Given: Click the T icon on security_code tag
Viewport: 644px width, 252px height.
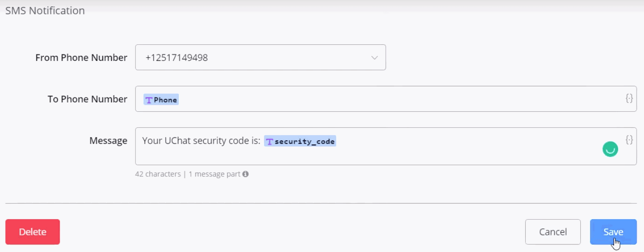Looking at the screenshot, I should [x=270, y=141].
